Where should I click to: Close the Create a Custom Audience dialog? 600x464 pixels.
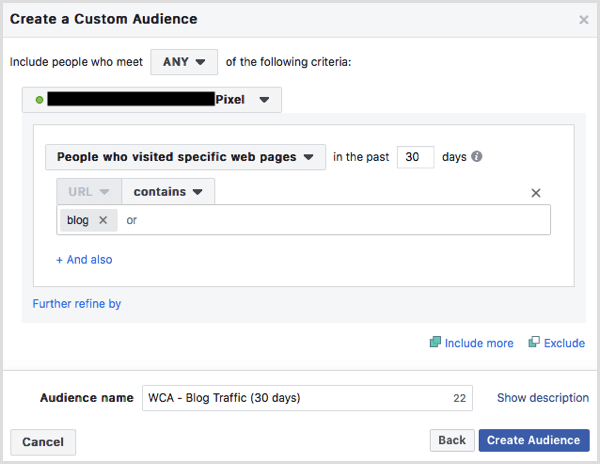coord(584,19)
